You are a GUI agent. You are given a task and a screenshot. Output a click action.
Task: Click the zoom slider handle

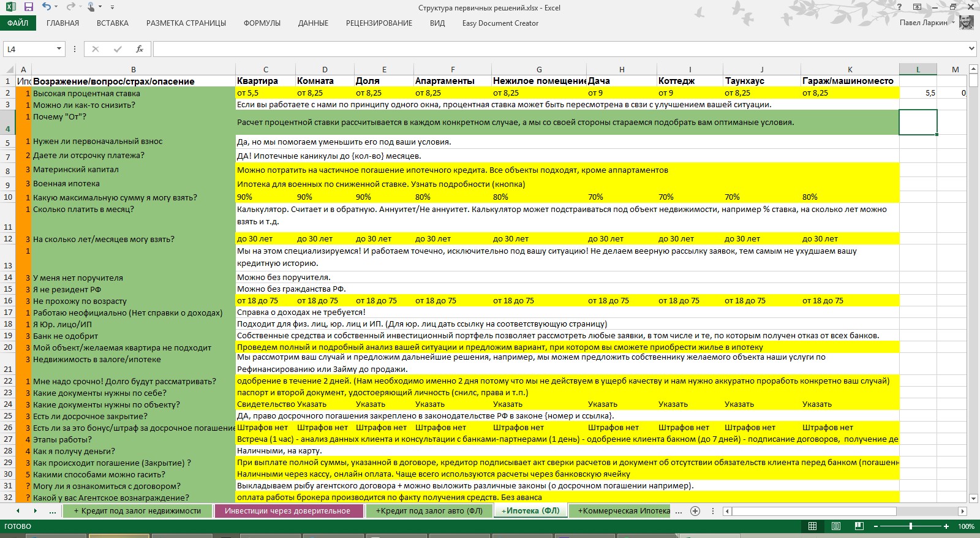coord(911,526)
